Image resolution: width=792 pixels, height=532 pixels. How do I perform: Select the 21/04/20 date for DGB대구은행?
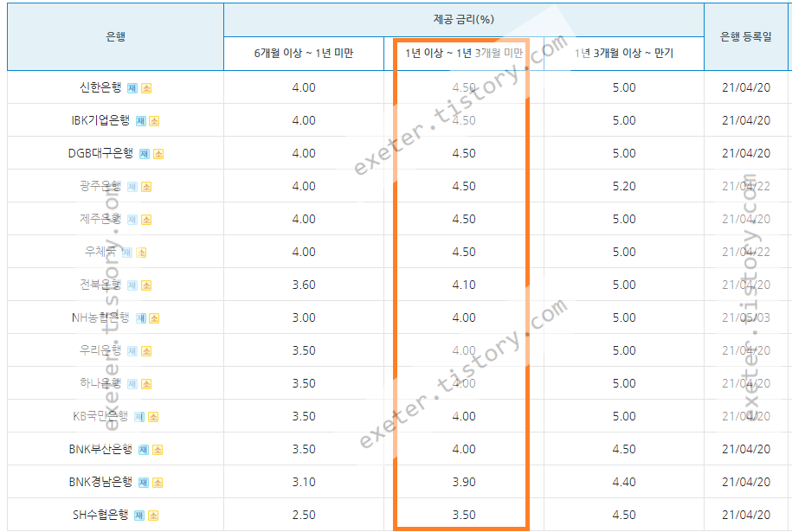746,153
